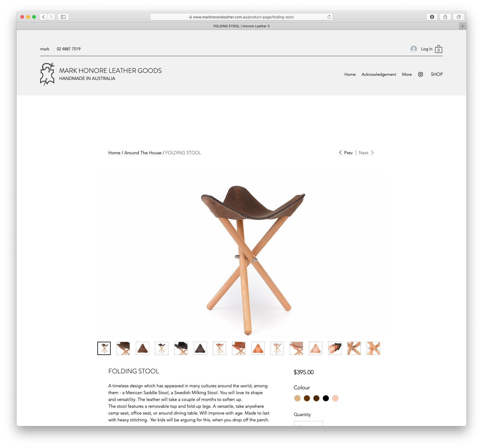Click the Around The House breadcrumb
483x448 pixels.
click(143, 153)
